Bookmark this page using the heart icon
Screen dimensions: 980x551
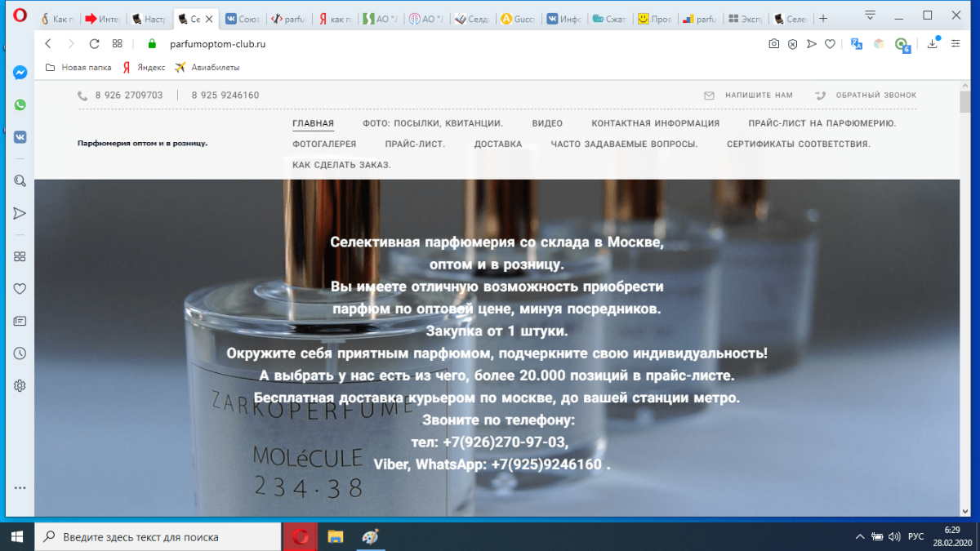[831, 46]
